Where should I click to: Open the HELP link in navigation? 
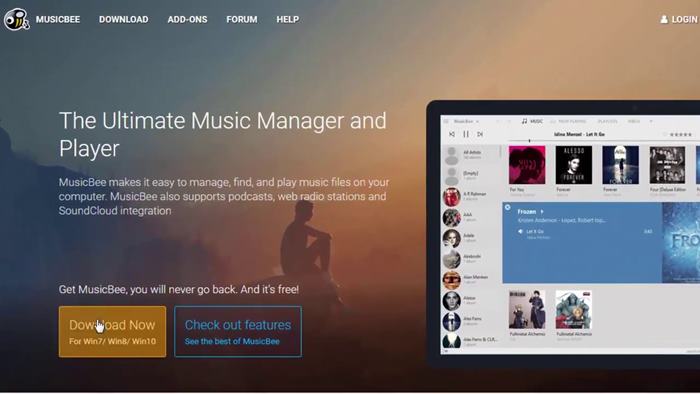tap(288, 20)
